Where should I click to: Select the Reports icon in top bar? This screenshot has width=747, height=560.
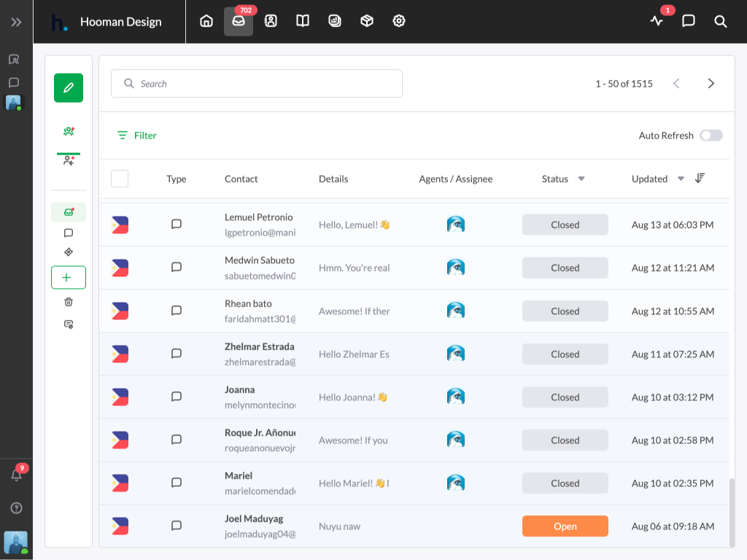pos(335,21)
